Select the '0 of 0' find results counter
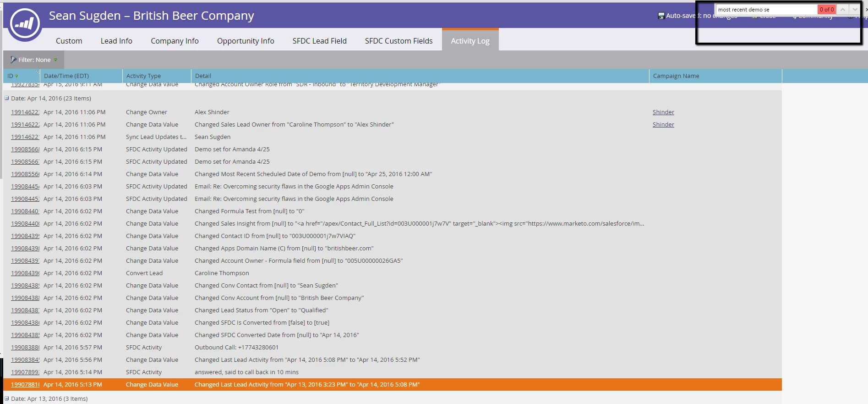Image resolution: width=868 pixels, height=404 pixels. tap(827, 9)
